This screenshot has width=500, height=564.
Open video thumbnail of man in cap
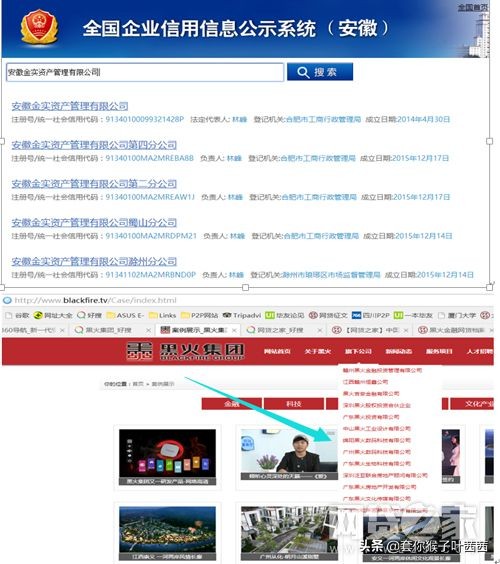click(x=290, y=454)
